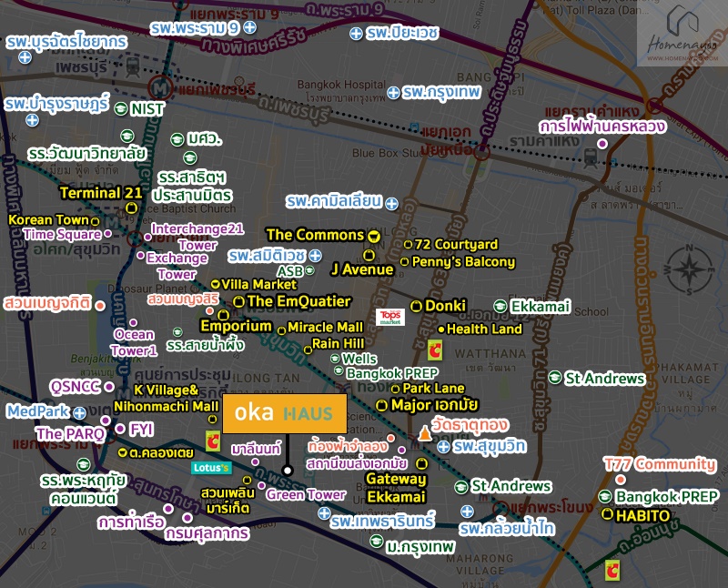Select the K Village& Nihonmachi Mall label
Image resolution: width=728 pixels, height=588 pixels.
[167, 398]
